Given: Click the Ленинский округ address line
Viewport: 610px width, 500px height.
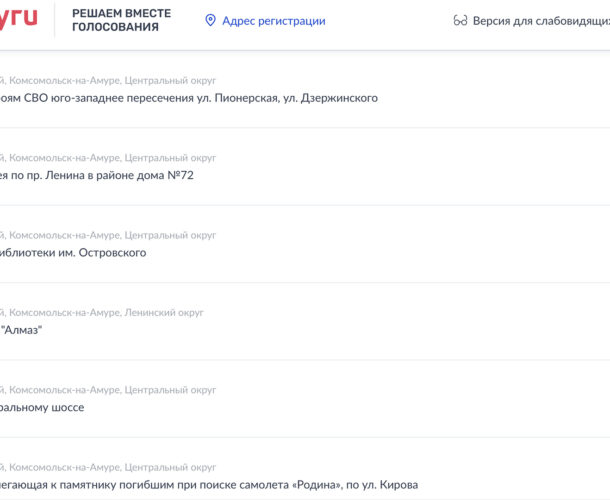Looking at the screenshot, I should click(102, 312).
